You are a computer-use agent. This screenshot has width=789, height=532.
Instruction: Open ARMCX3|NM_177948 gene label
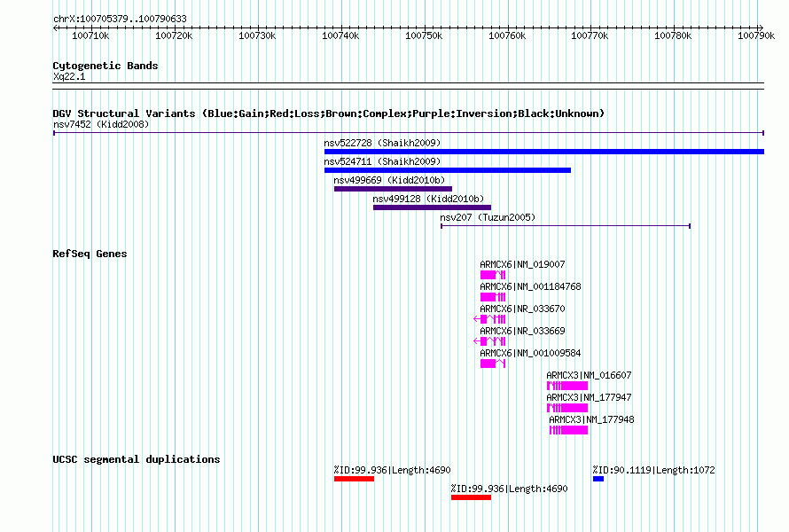click(591, 419)
